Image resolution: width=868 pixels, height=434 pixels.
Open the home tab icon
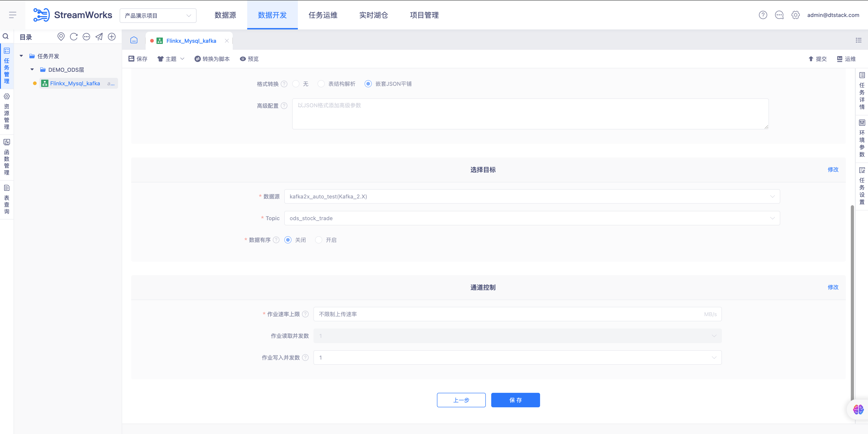pos(134,40)
